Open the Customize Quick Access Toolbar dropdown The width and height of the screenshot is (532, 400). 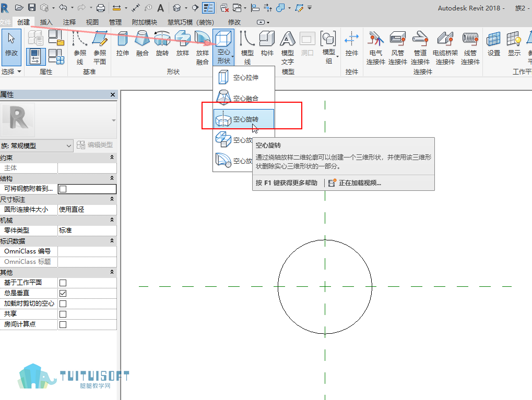310,7
